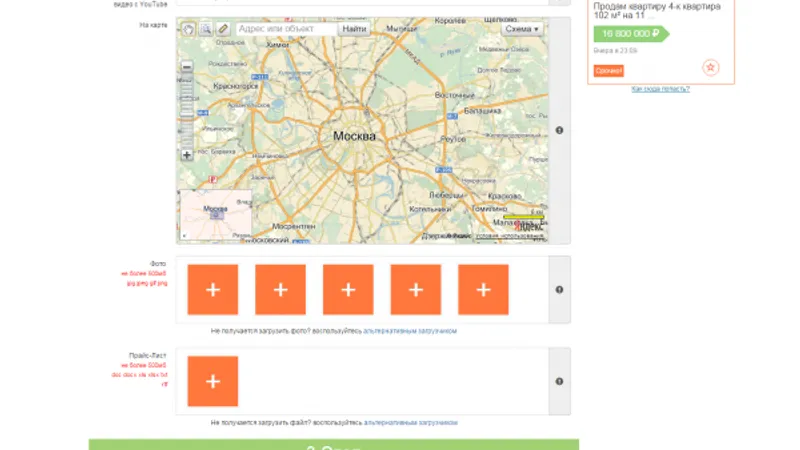800x450 pixels.
Task: Add the apartment ad to favorites star
Action: coord(711,67)
